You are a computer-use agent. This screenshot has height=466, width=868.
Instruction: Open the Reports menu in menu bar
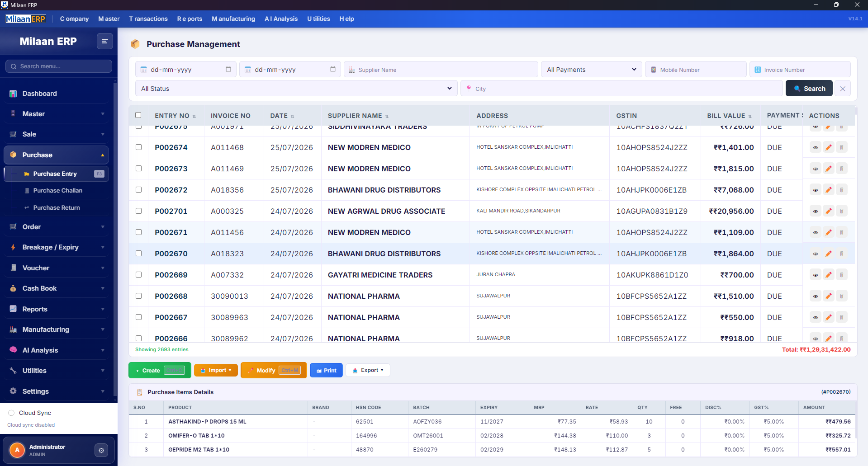pos(190,19)
